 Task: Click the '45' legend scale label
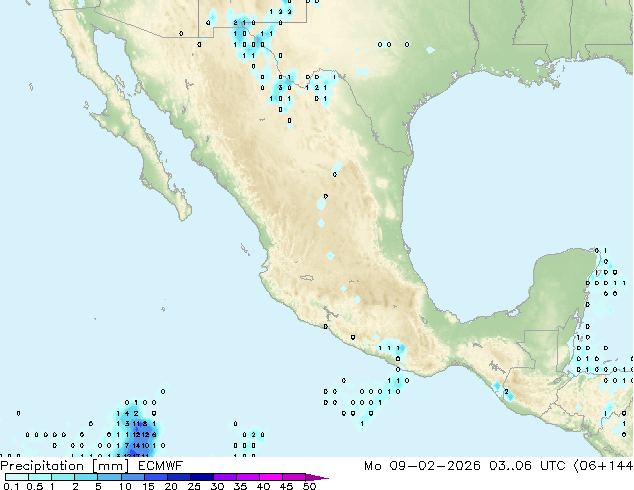point(286,486)
